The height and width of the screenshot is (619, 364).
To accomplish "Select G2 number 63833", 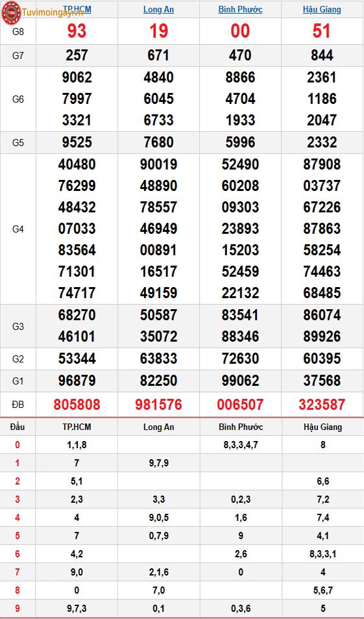I will 158,359.
